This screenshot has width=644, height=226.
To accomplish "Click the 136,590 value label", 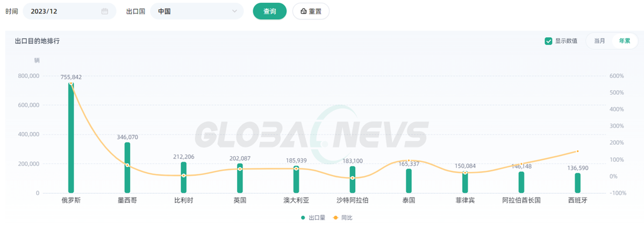I will tap(577, 168).
